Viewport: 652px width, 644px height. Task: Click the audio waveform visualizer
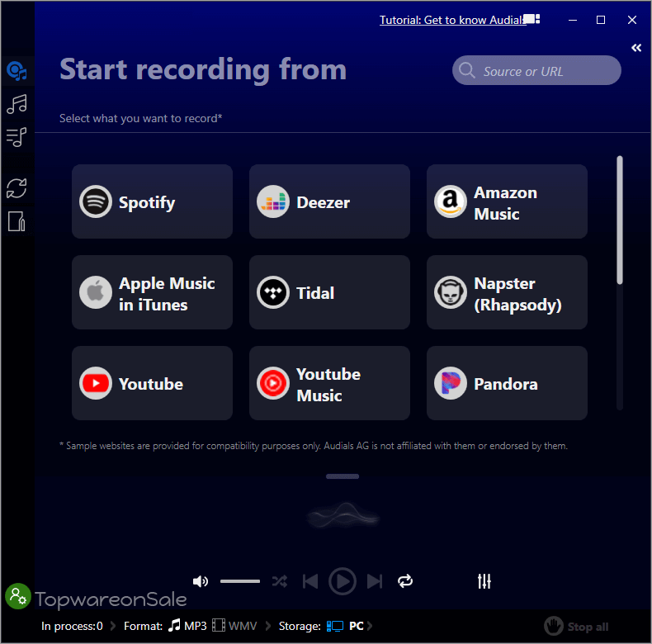pyautogui.click(x=343, y=515)
